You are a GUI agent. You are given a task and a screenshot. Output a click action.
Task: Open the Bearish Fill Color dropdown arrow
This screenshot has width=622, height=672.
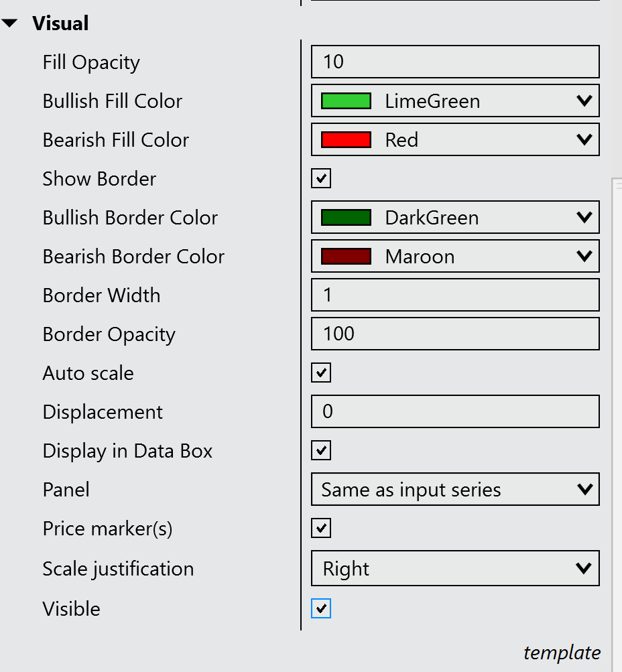point(584,140)
